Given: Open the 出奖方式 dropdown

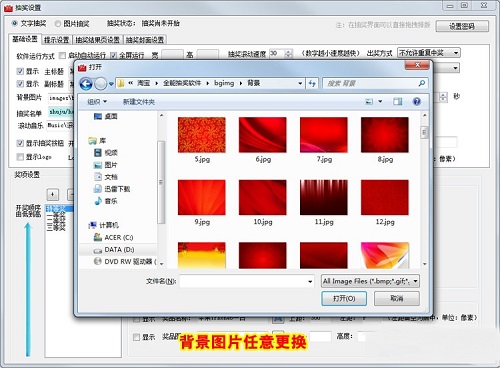Looking at the screenshot, I should tap(429, 53).
